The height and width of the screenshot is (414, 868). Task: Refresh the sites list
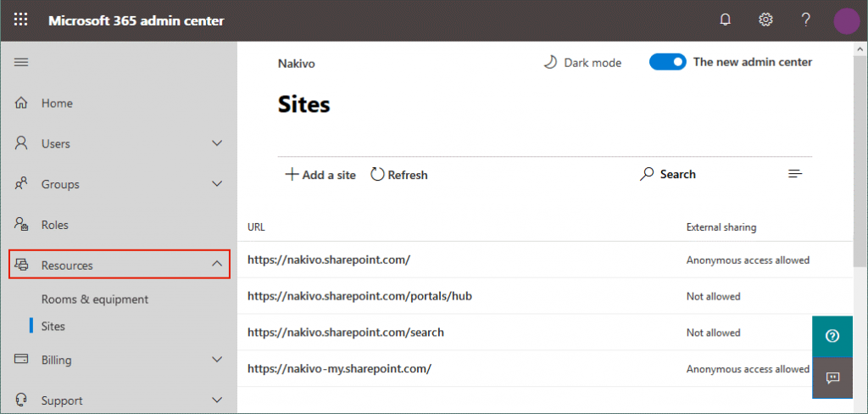tap(399, 175)
